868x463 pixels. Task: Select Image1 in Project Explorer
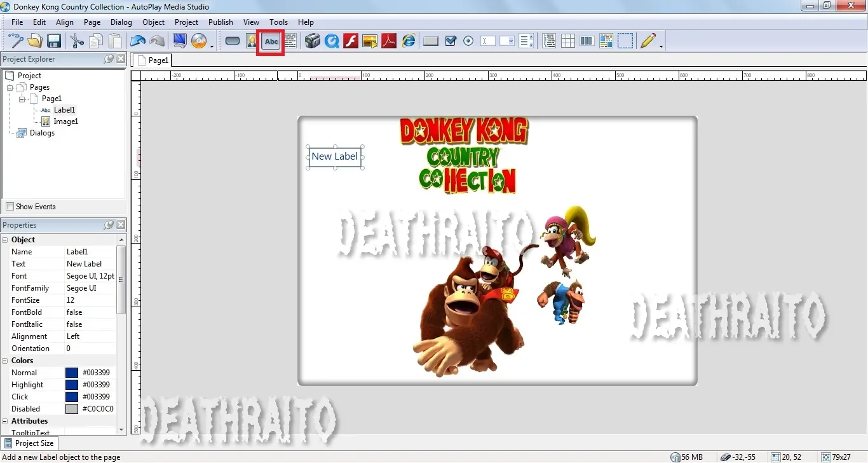(x=65, y=121)
